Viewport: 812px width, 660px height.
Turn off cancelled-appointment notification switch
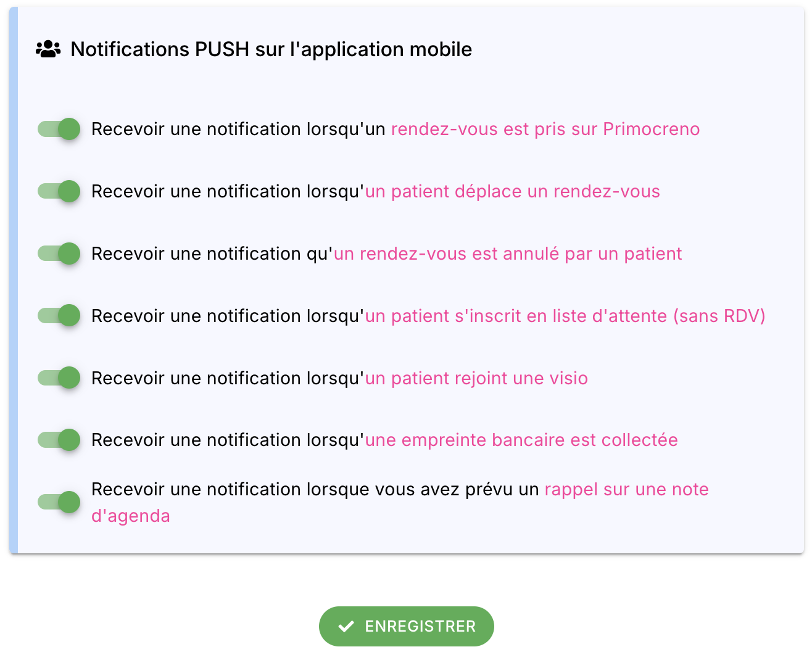pos(59,254)
